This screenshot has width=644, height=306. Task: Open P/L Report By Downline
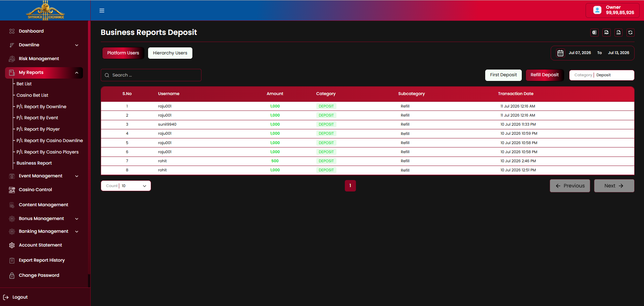[41, 107]
